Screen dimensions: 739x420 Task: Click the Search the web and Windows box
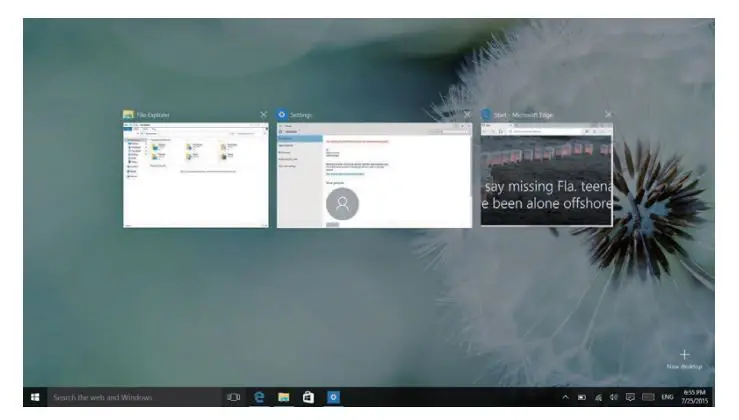pyautogui.click(x=134, y=397)
